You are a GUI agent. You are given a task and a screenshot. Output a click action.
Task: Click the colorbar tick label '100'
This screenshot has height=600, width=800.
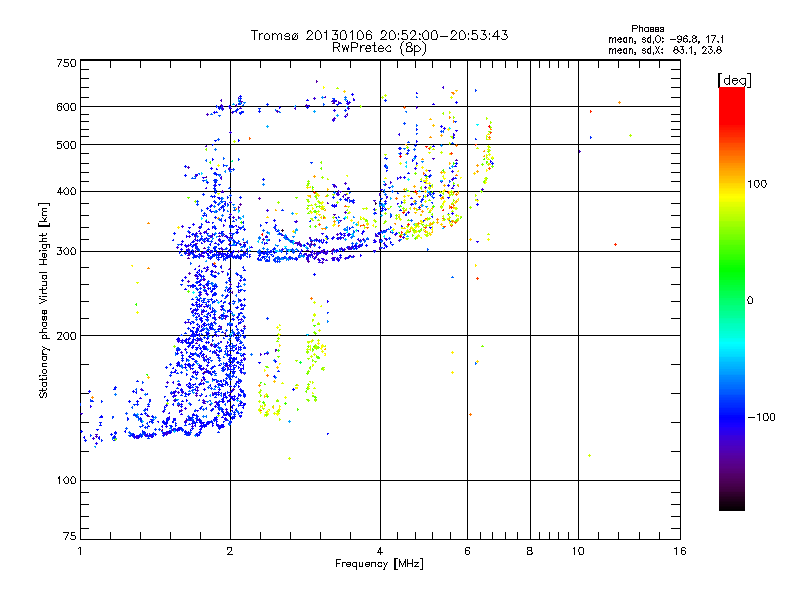pos(757,184)
